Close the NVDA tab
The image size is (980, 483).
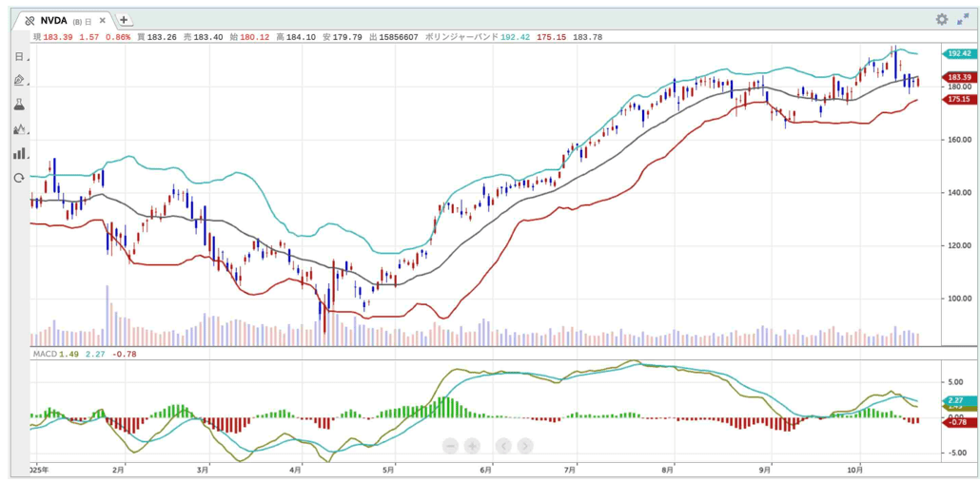[103, 20]
